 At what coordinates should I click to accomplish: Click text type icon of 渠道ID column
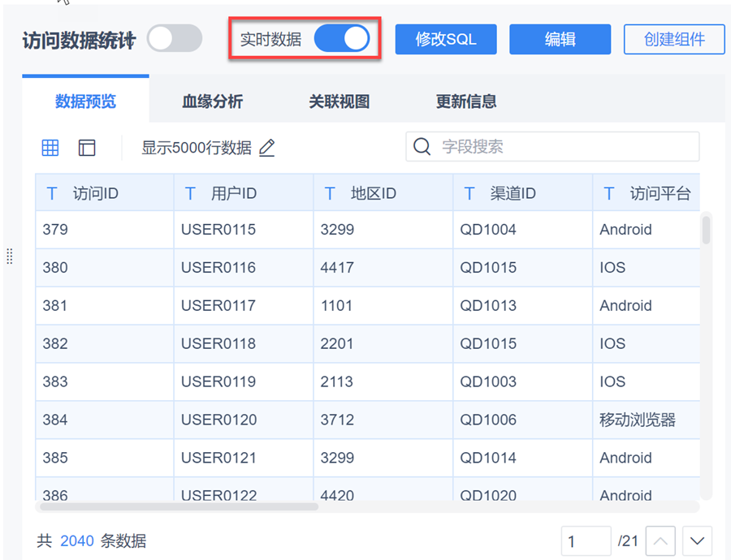469,193
